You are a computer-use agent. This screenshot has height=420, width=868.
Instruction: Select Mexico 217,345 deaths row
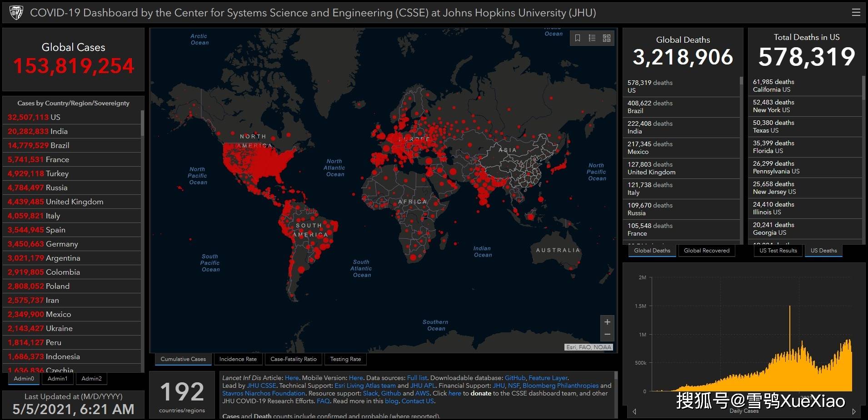[x=681, y=148]
